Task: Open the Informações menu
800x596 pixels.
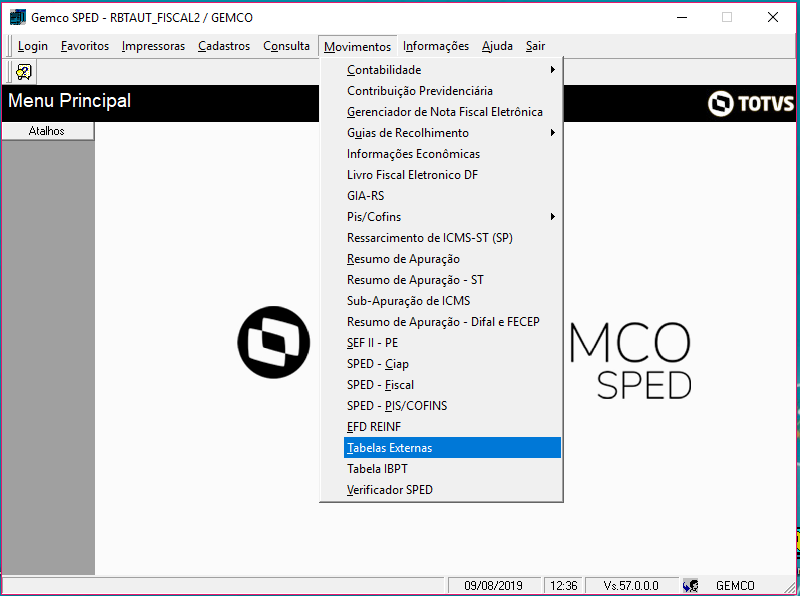Action: (x=436, y=46)
